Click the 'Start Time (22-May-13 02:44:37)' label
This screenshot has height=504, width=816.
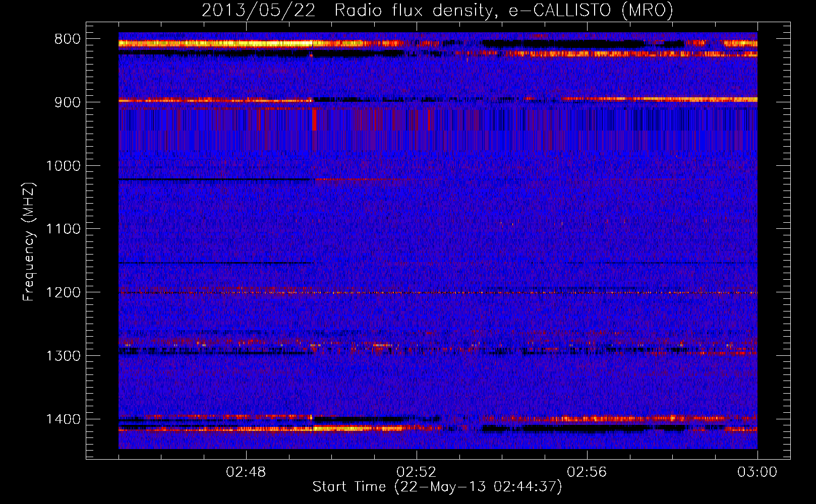click(437, 487)
